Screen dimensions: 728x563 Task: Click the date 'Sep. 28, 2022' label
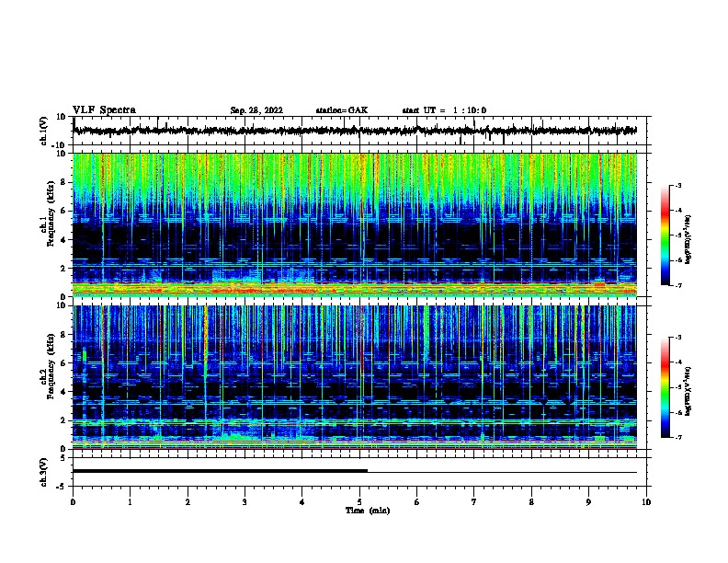coord(256,110)
